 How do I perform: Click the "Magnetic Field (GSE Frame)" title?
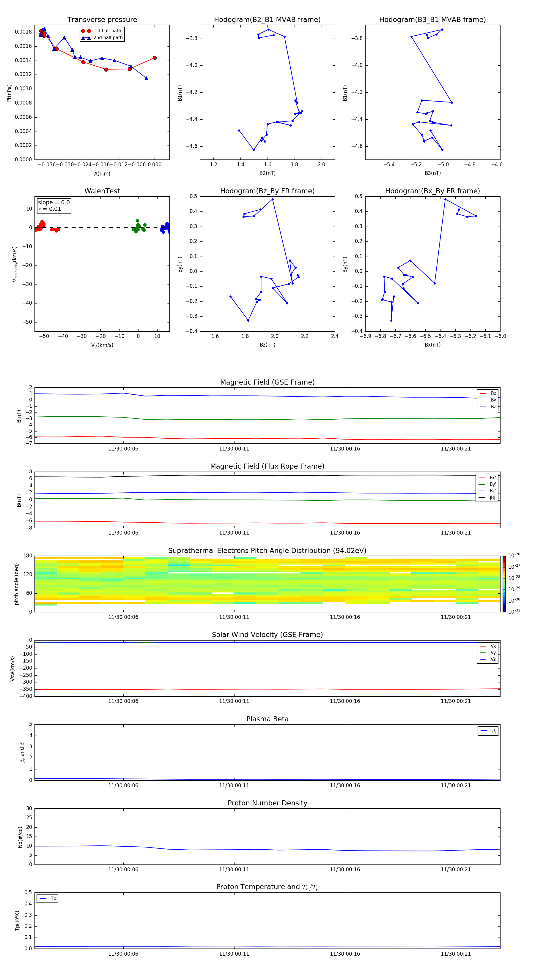(x=267, y=382)
